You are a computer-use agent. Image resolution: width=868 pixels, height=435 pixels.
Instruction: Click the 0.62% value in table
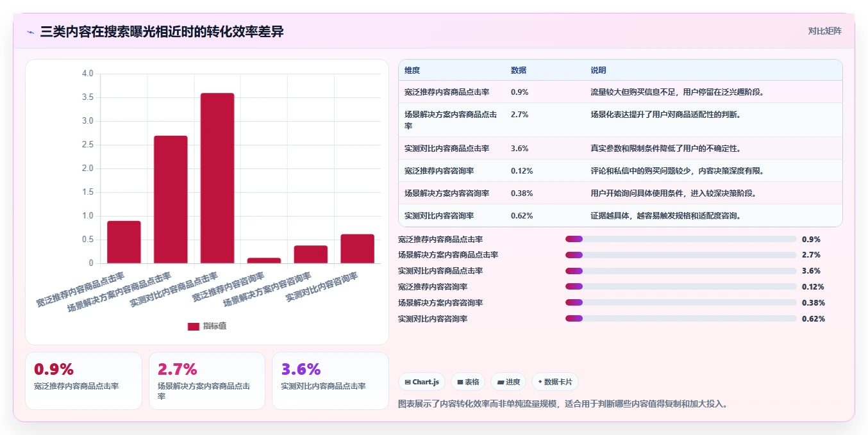pos(522,216)
